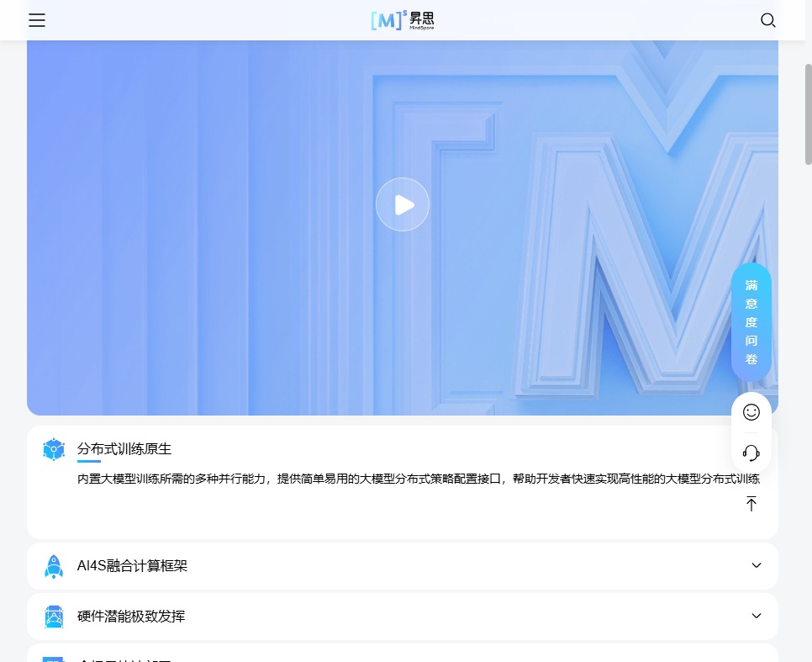Collapse the 分布式训练原生 section heading
Screen dimensions: 812x662
pos(124,449)
